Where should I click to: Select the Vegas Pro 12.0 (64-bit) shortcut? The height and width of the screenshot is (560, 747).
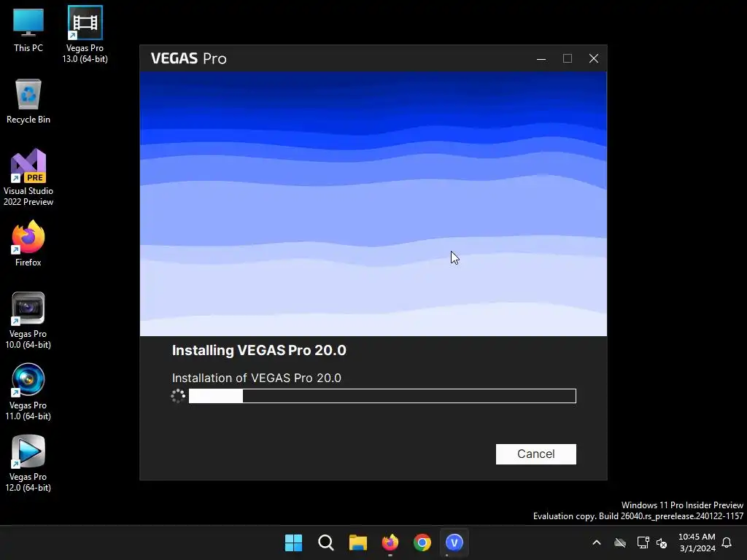coord(28,463)
